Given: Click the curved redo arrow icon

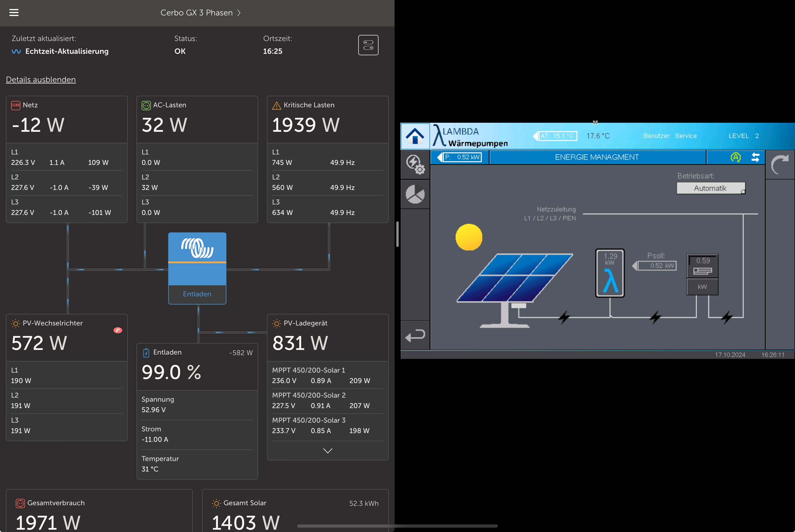Looking at the screenshot, I should [780, 165].
